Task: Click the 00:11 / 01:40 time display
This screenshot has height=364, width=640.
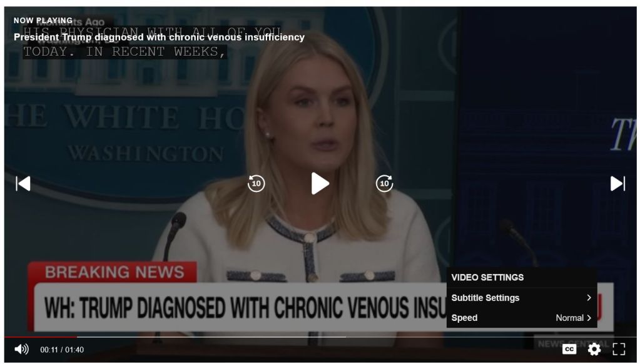Action: [x=62, y=350]
